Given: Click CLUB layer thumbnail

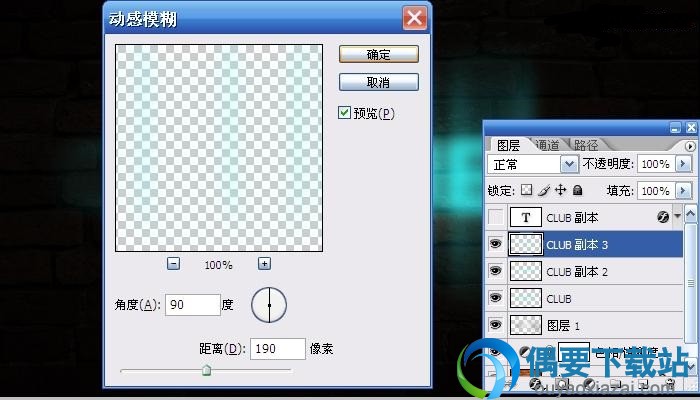Looking at the screenshot, I should (526, 298).
